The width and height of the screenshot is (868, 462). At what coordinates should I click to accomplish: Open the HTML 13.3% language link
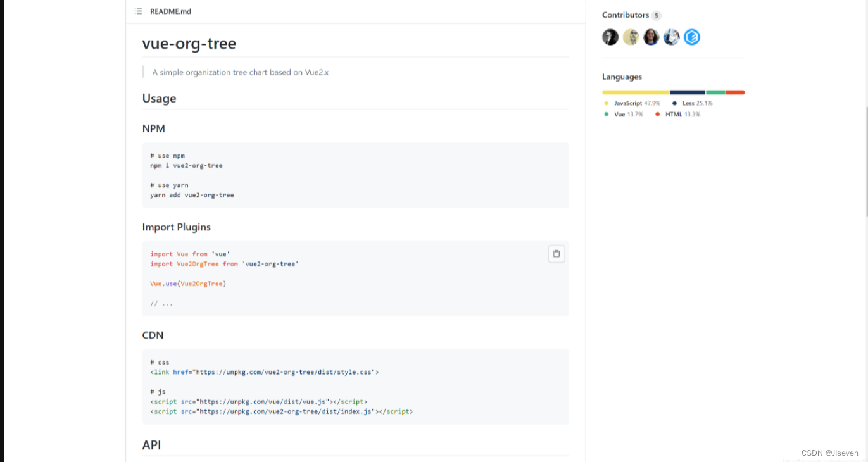pyautogui.click(x=682, y=115)
